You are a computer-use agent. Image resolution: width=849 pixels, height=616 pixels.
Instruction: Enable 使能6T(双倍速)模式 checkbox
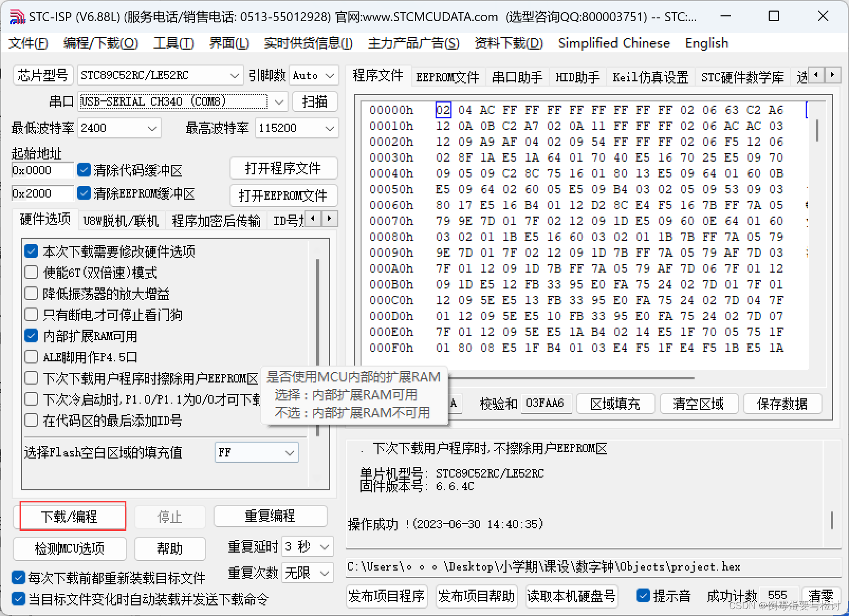31,273
